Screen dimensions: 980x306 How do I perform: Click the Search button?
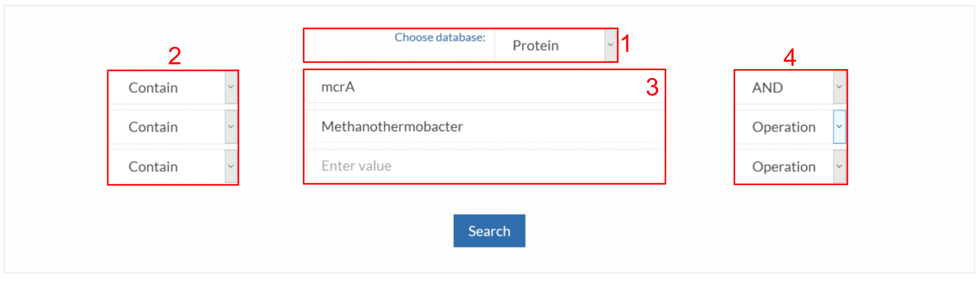click(x=489, y=231)
